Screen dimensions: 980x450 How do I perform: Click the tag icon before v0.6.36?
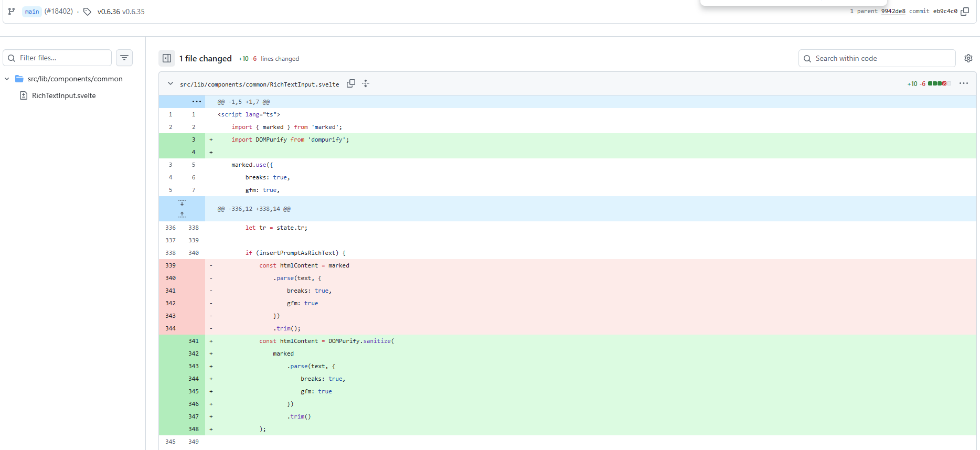87,12
